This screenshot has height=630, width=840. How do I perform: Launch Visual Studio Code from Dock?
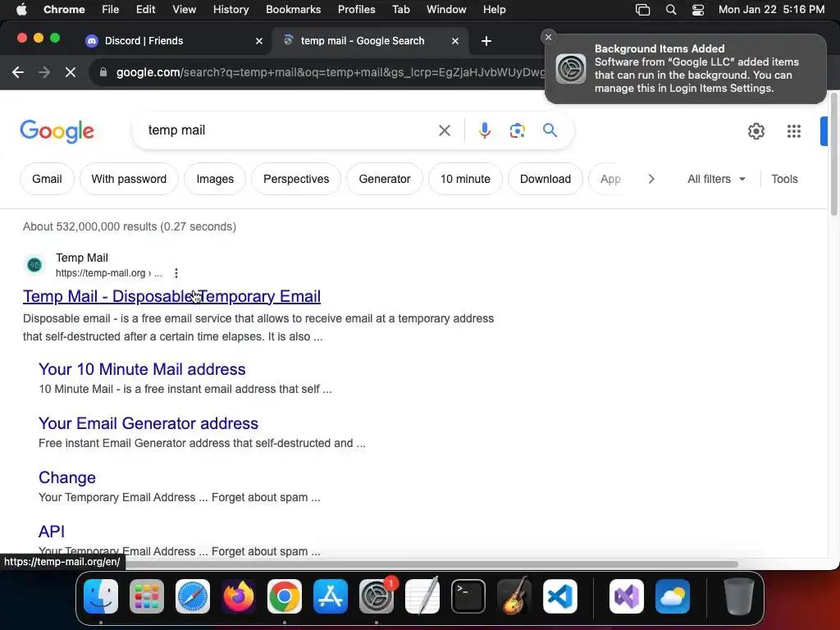click(560, 596)
